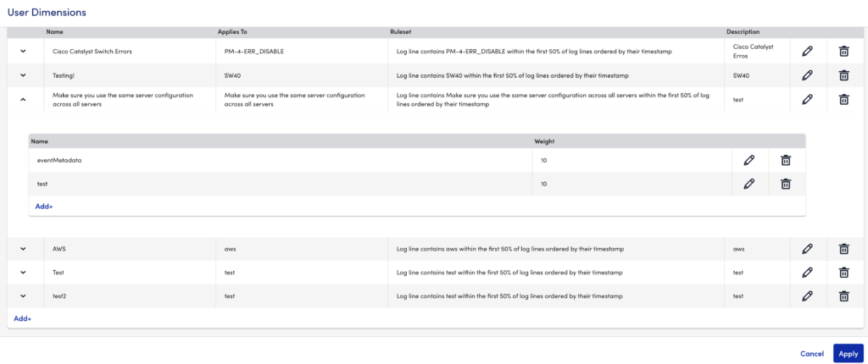868x364 pixels.
Task: Edit the AWS dimension row
Action: (x=807, y=249)
